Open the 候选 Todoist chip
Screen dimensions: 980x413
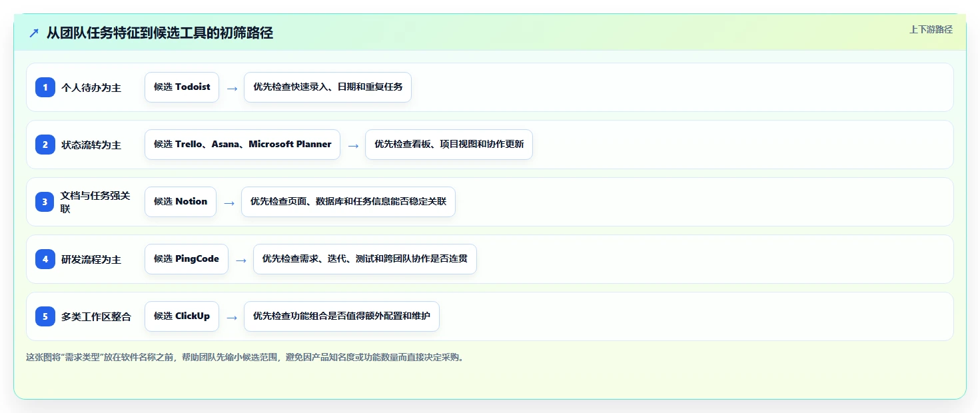point(182,87)
